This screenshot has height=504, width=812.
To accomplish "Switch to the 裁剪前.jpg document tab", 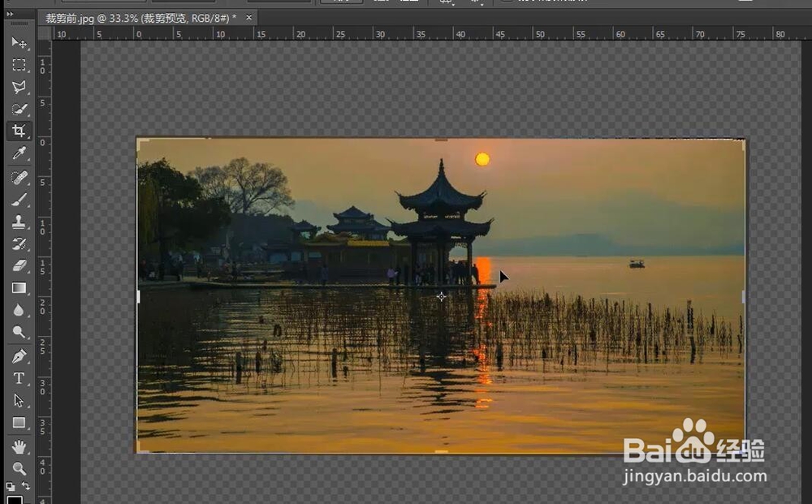I will point(140,18).
